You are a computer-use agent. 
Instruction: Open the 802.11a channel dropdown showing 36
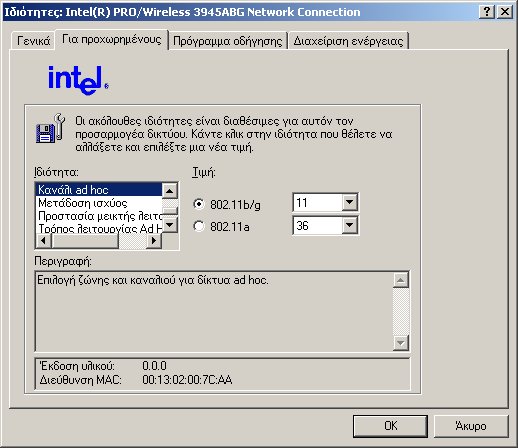click(x=325, y=225)
